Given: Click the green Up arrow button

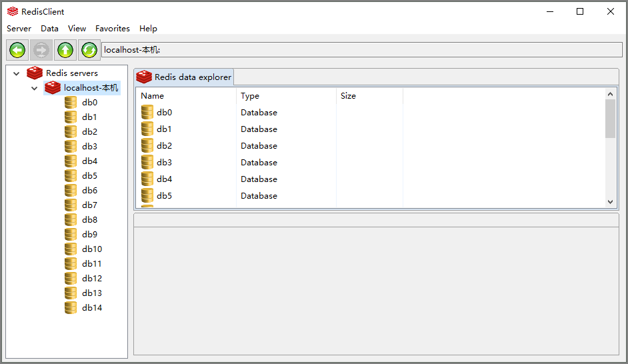Looking at the screenshot, I should pos(65,50).
